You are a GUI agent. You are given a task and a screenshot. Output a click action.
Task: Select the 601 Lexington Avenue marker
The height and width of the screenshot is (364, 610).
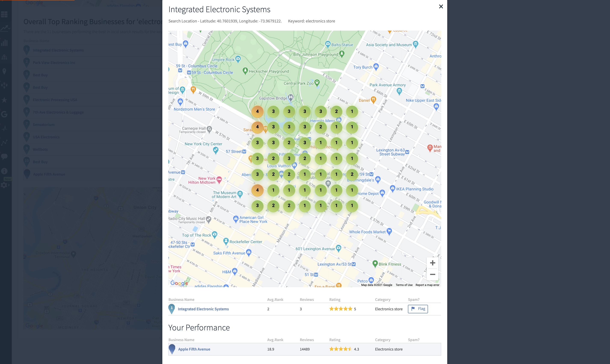coord(339,248)
